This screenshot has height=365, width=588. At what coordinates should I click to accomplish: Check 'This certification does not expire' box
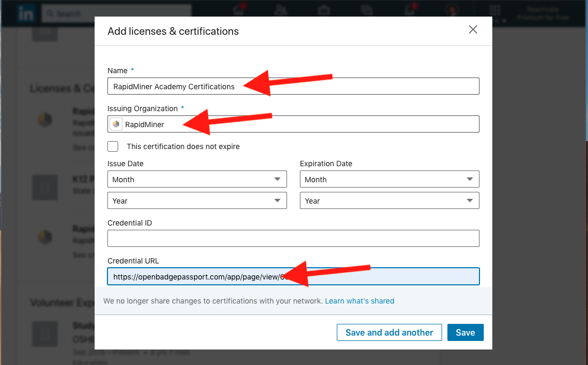coord(113,146)
